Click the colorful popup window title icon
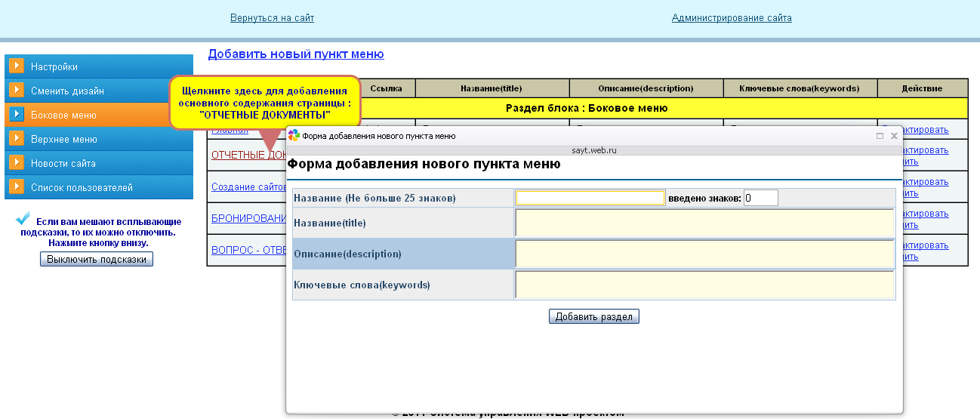Image resolution: width=980 pixels, height=419 pixels. coord(294,136)
